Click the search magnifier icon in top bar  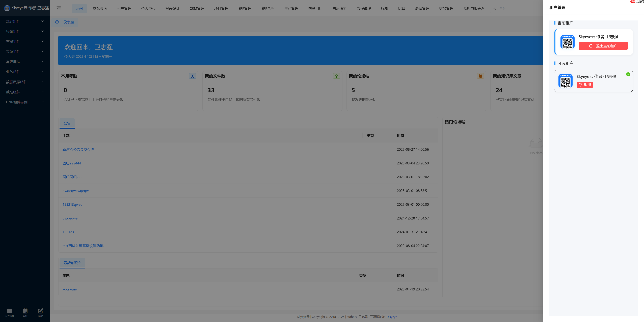point(494,8)
